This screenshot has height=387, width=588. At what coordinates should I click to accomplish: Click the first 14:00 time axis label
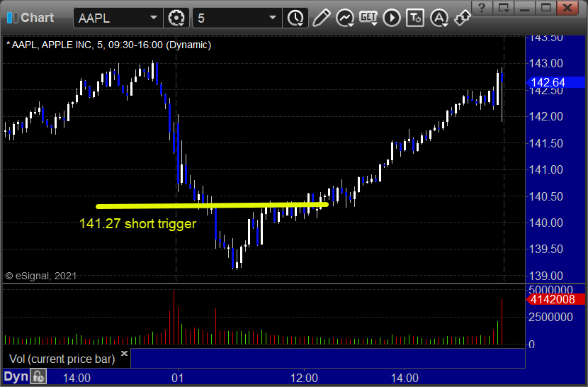(77, 378)
